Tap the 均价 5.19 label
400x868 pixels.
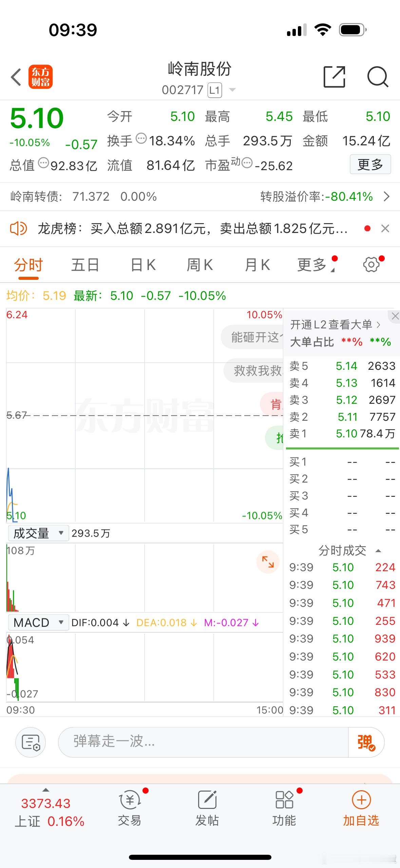pyautogui.click(x=36, y=296)
